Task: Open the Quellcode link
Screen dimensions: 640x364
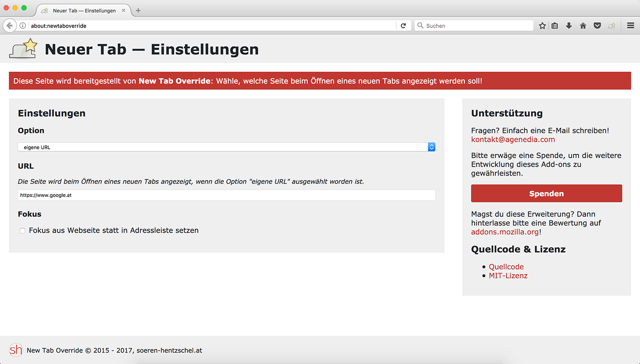Action: [506, 267]
